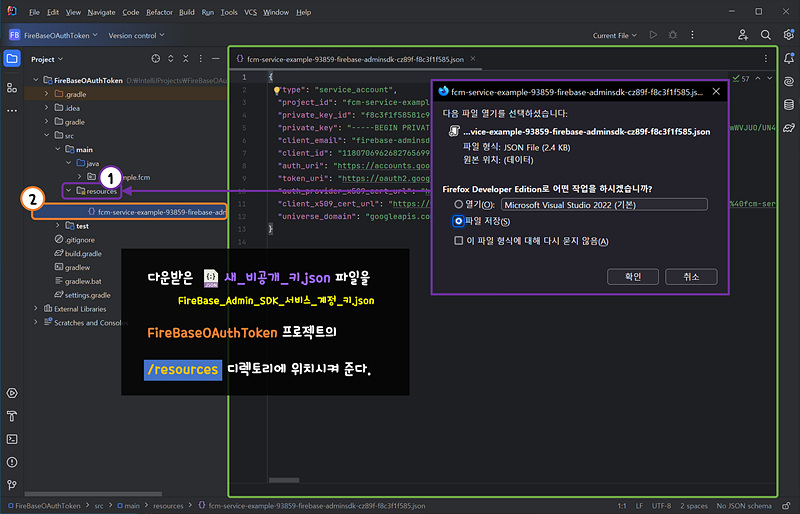
Task: Click the UTF-8 encoding in status bar
Action: pos(661,506)
